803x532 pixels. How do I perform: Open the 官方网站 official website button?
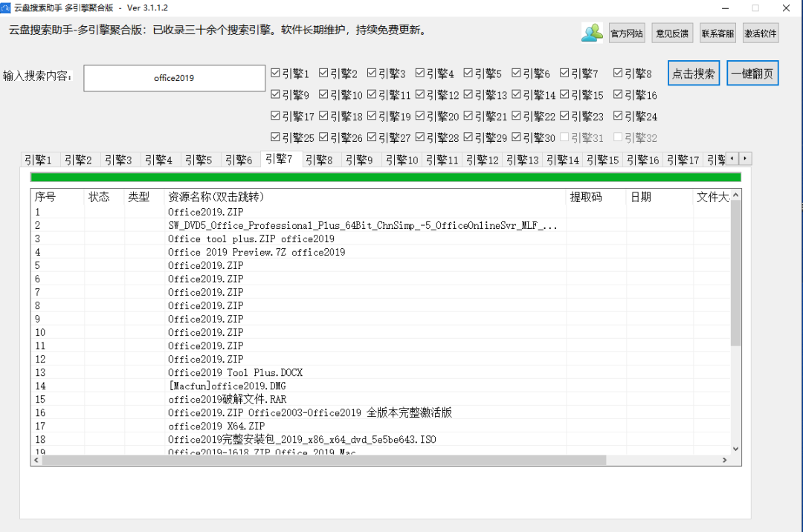point(627,33)
